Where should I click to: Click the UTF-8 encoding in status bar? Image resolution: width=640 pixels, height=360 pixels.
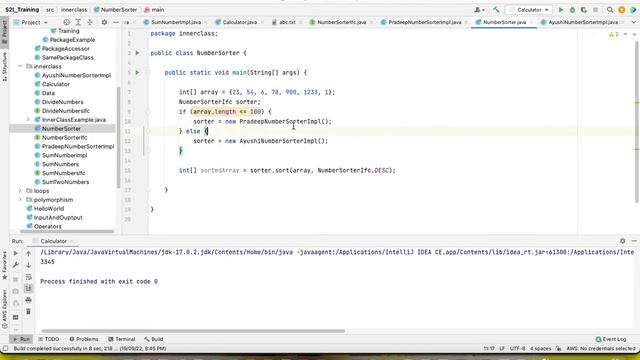[518, 349]
